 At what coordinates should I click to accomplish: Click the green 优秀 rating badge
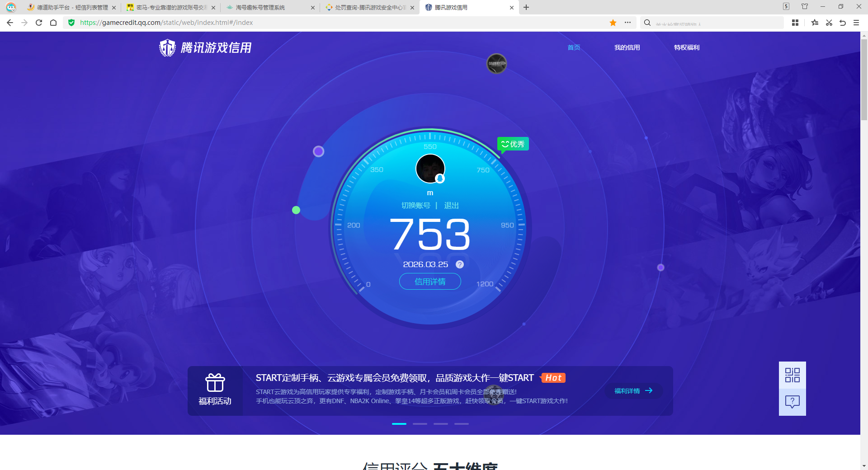(x=513, y=144)
